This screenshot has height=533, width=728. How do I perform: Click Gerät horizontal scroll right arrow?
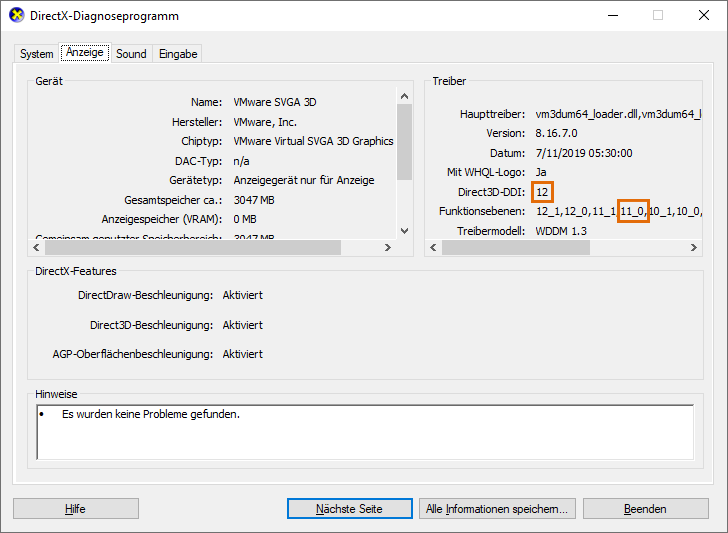388,247
